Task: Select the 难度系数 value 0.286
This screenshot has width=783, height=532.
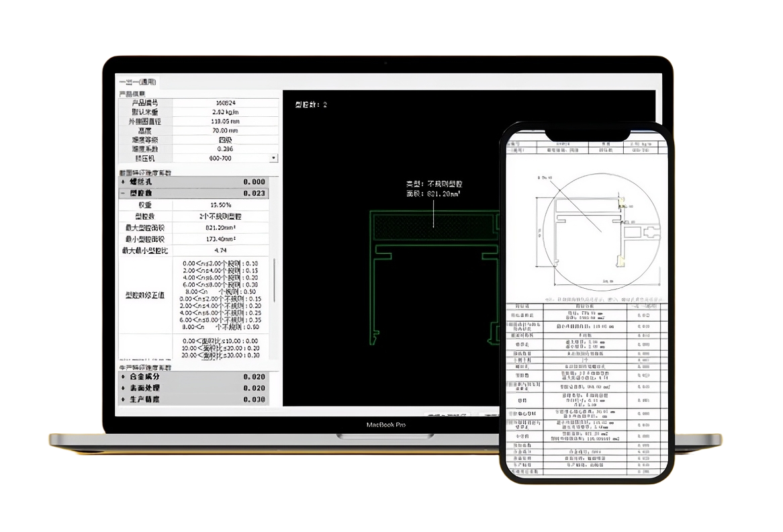Action: pyautogui.click(x=225, y=149)
